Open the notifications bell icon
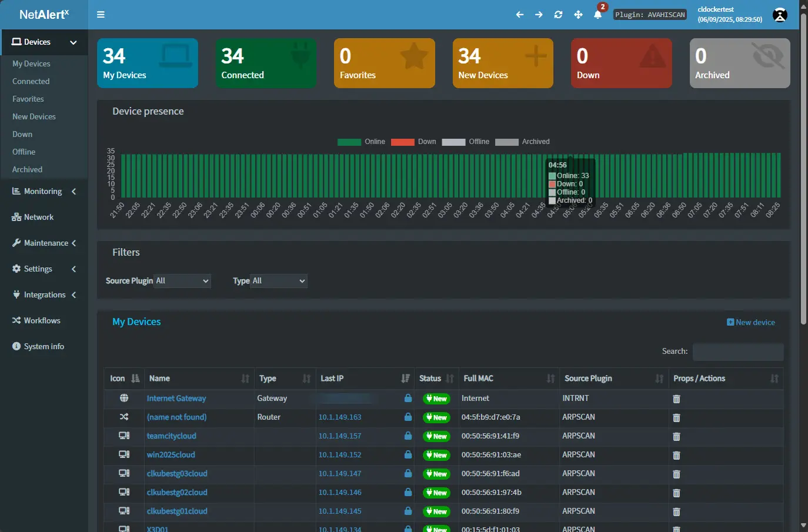Screen dimensions: 808x532 597,15
